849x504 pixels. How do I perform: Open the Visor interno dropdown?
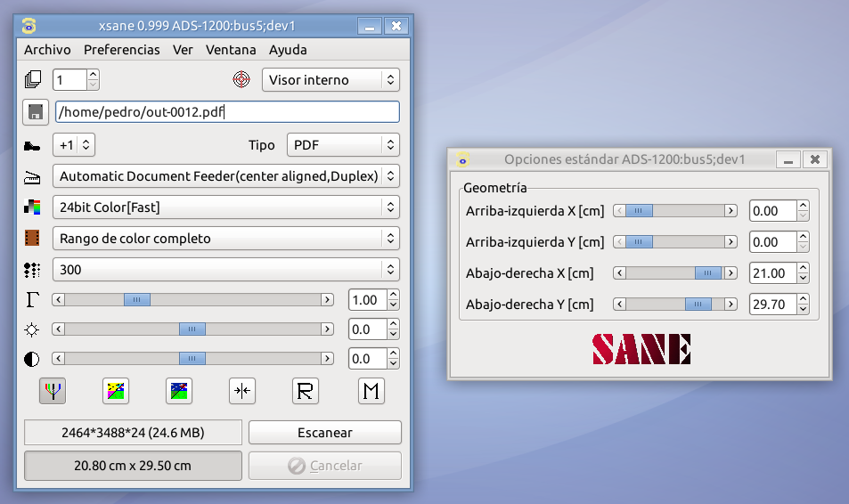click(x=331, y=80)
